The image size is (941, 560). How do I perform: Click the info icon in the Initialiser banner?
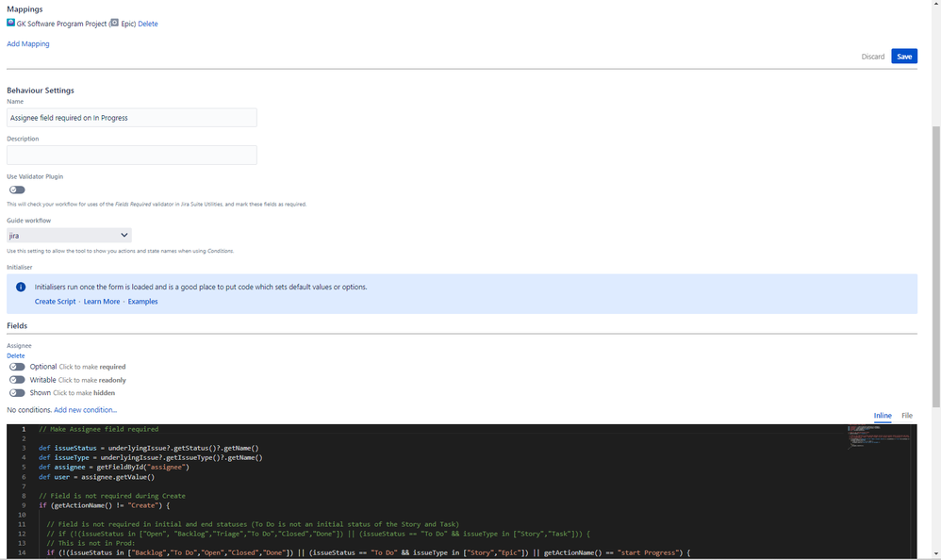(20, 287)
